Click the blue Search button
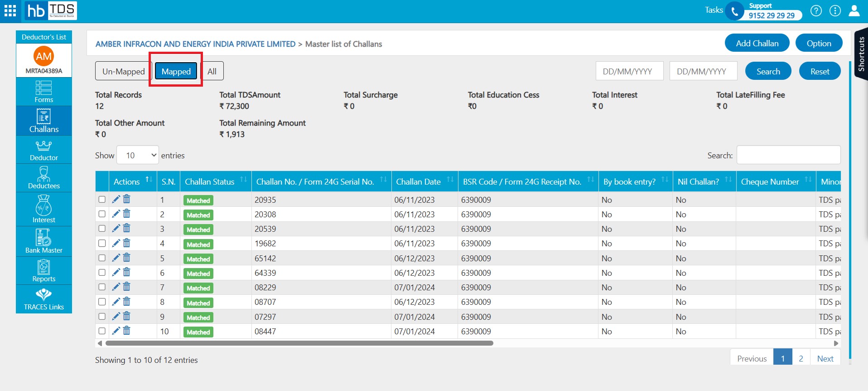 coord(768,71)
